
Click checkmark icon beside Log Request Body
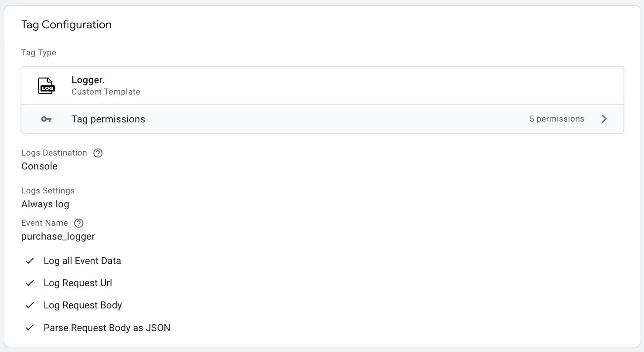30,305
